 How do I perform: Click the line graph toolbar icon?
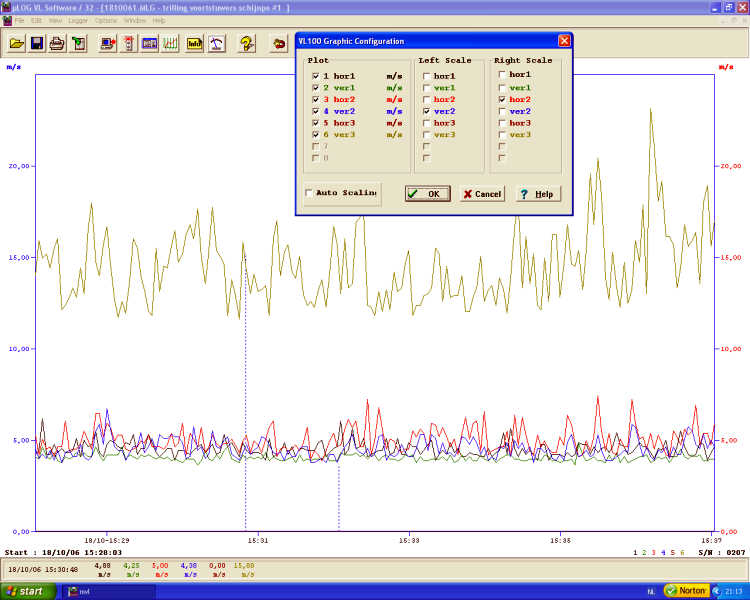point(170,44)
